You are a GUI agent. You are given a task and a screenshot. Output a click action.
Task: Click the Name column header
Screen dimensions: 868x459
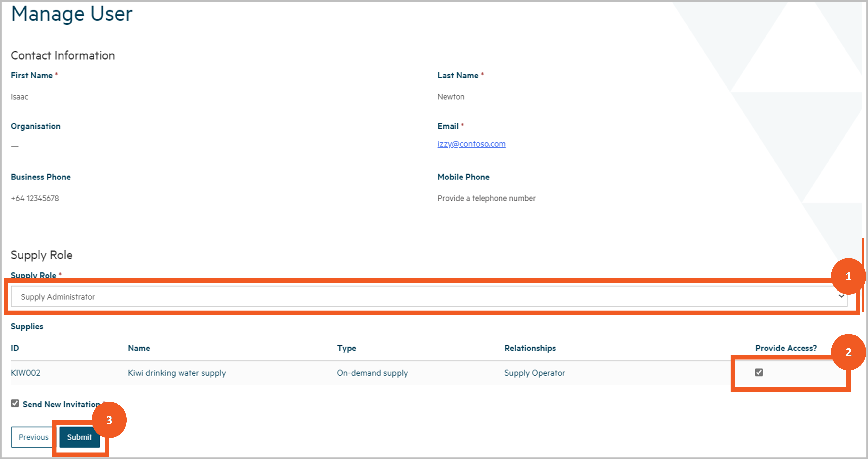[x=139, y=348]
